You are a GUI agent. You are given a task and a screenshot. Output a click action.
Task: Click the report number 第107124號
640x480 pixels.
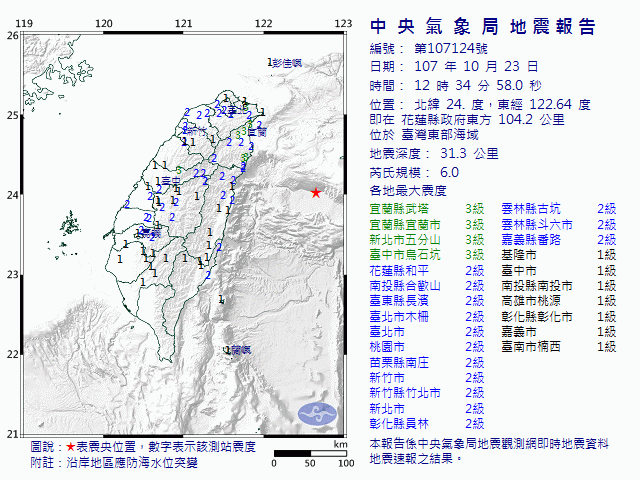pyautogui.click(x=451, y=49)
